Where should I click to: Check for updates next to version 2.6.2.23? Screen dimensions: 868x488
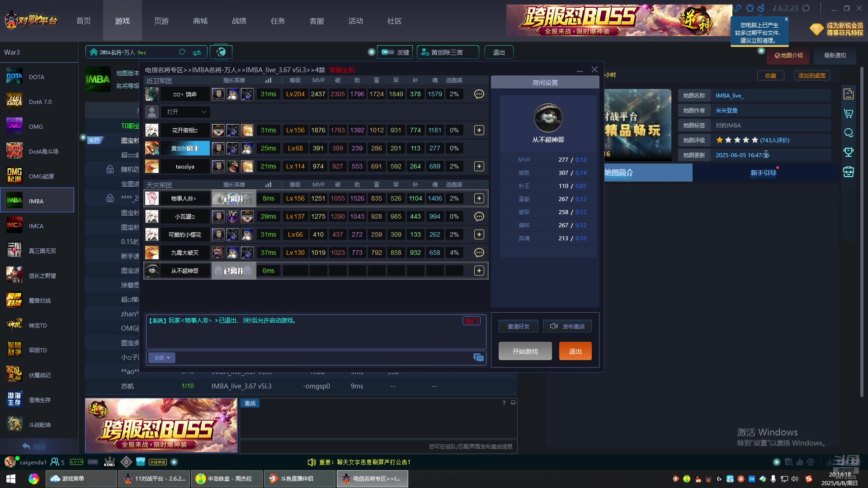[806, 8]
